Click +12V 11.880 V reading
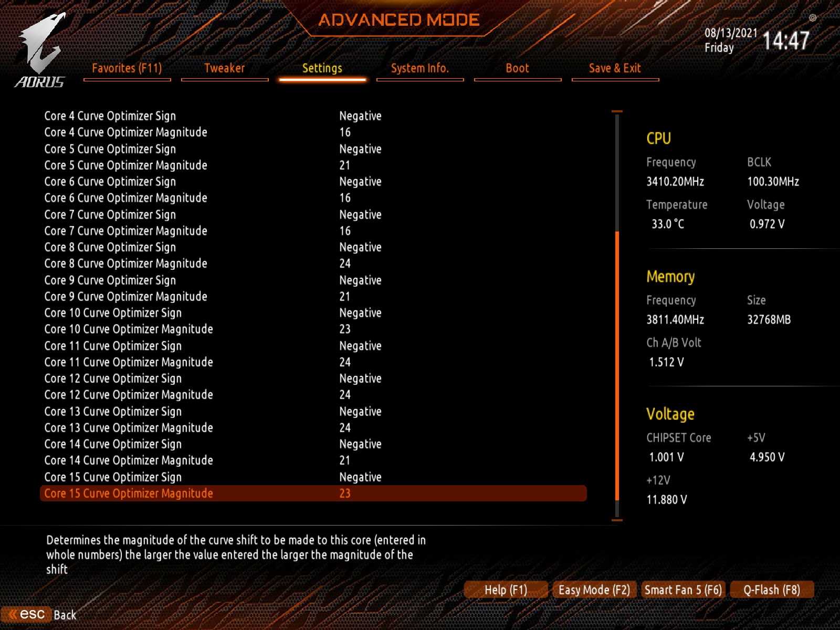The height and width of the screenshot is (630, 840). click(667, 500)
